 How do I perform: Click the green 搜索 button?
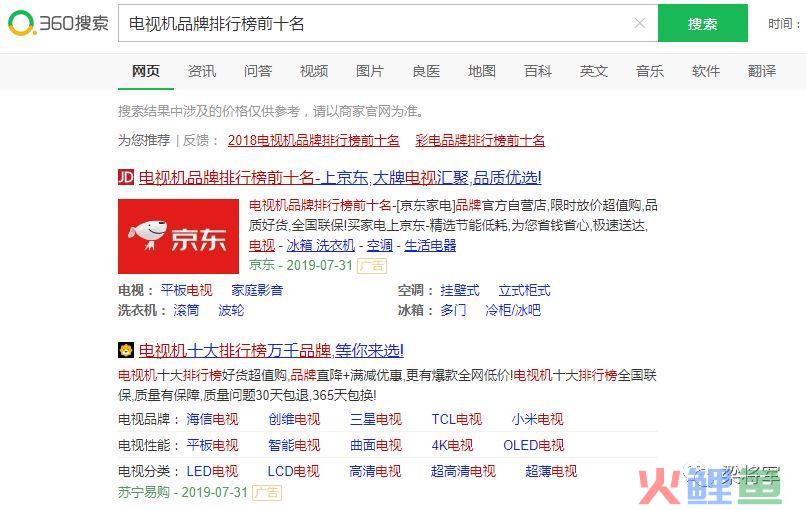coord(703,24)
